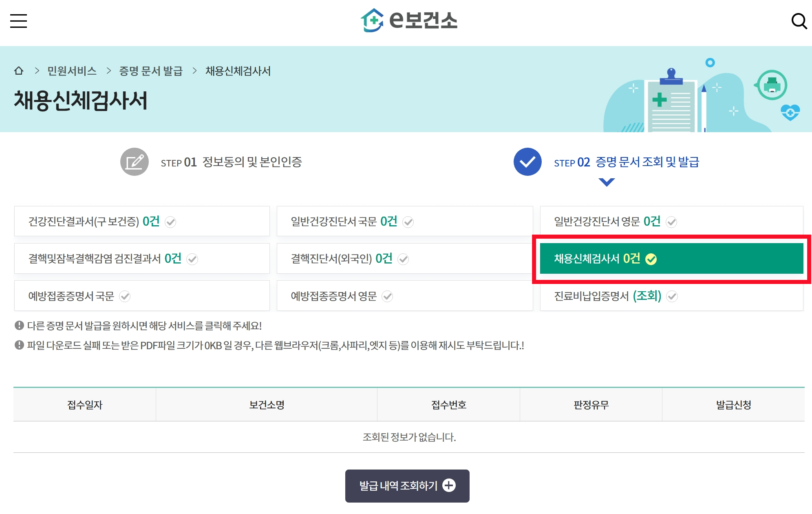Screen dimensions: 812x514
Task: Go to home via breadcrumb icon
Action: pyautogui.click(x=19, y=71)
